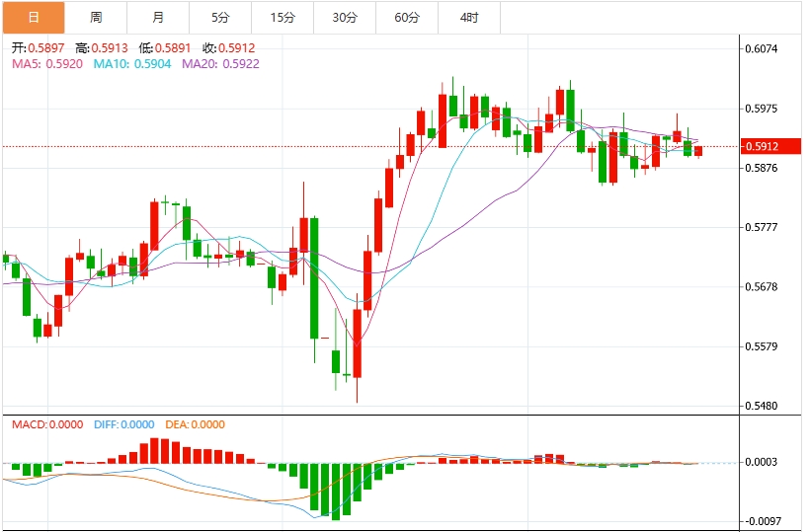This screenshot has height=532, width=809.
Task: Click the MA5: 0.5920 indicator label
Action: [47, 64]
